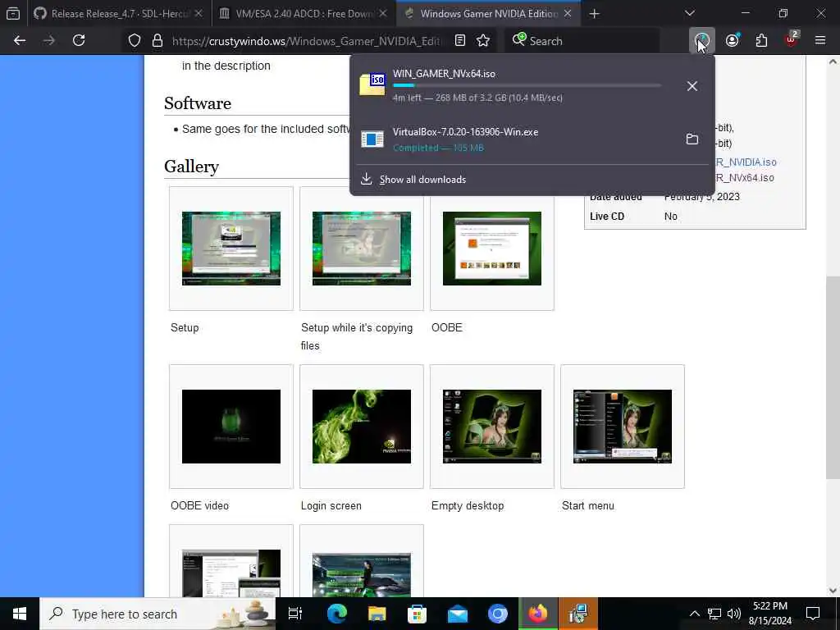Viewport: 840px width, 630px height.
Task: Open Mail app from taskbar
Action: click(458, 614)
